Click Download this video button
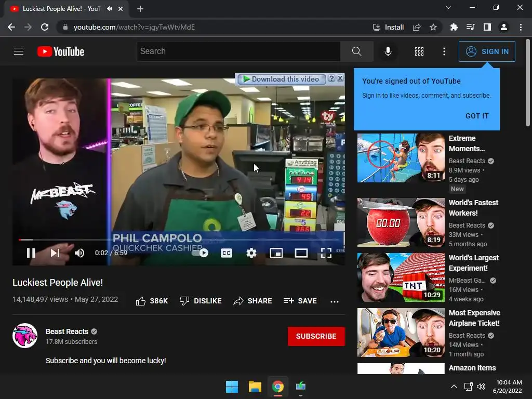The image size is (532, 399). pos(282,79)
